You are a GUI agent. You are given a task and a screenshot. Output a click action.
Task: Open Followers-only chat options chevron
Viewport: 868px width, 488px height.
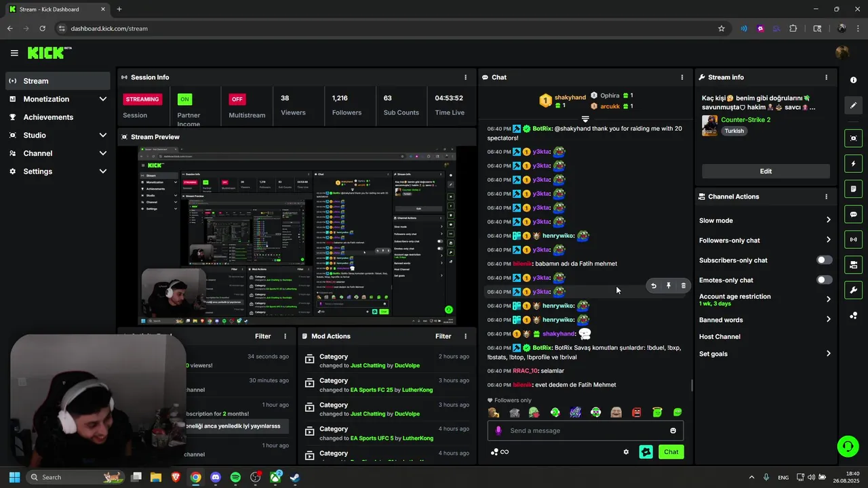point(828,240)
